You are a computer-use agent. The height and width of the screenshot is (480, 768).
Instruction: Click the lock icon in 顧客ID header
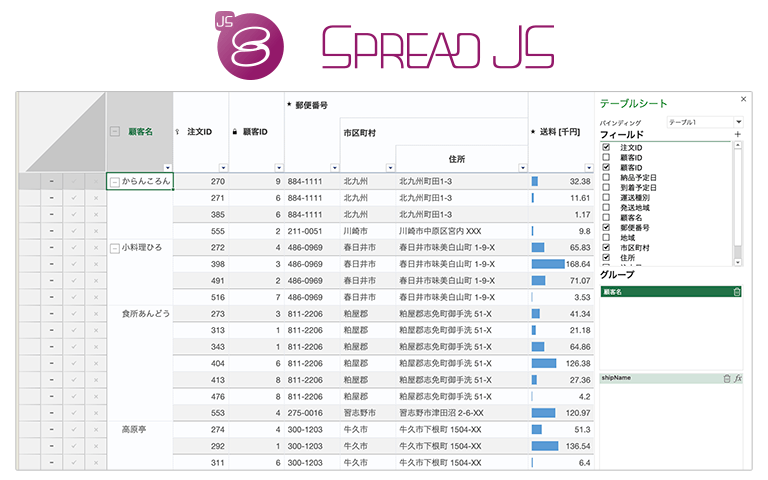[x=234, y=131]
